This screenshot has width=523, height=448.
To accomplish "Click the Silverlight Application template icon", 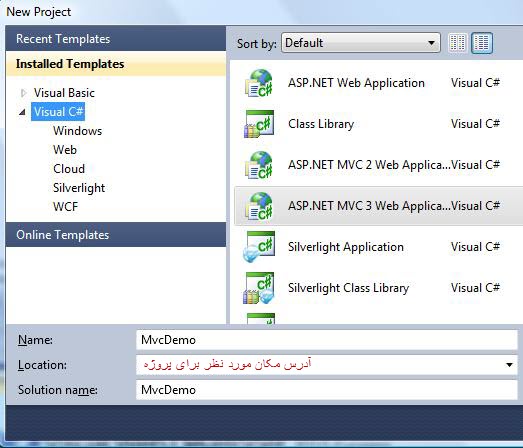I will 259,247.
